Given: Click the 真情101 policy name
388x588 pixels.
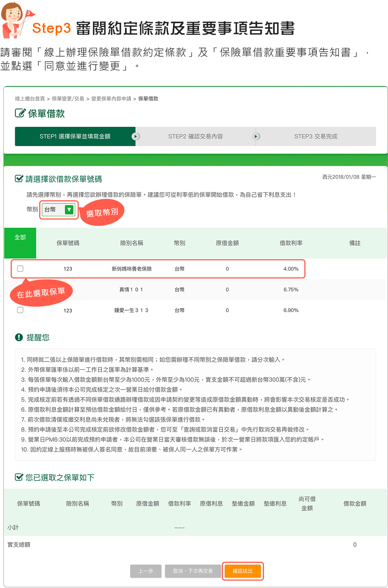Looking at the screenshot, I should (x=131, y=290).
